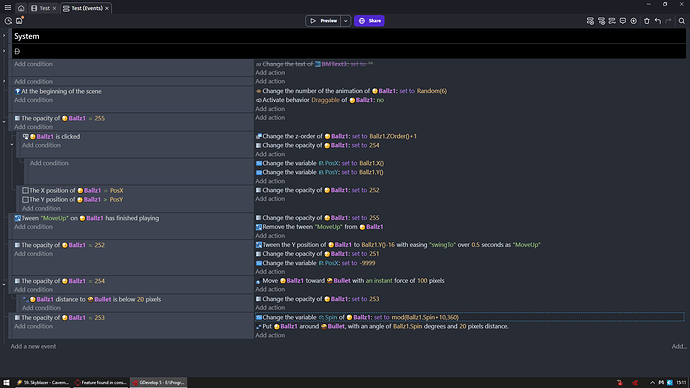
Task: Add condition under 'At the beginning of the scene'
Action: point(33,100)
